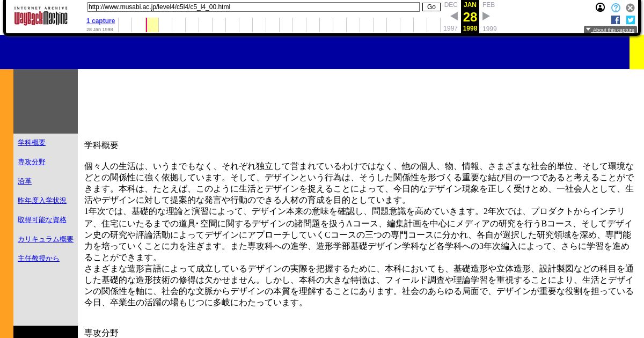Click the capture date 28 Jan 1998 text
Image resolution: width=644 pixels, height=338 pixels.
pyautogui.click(x=100, y=30)
